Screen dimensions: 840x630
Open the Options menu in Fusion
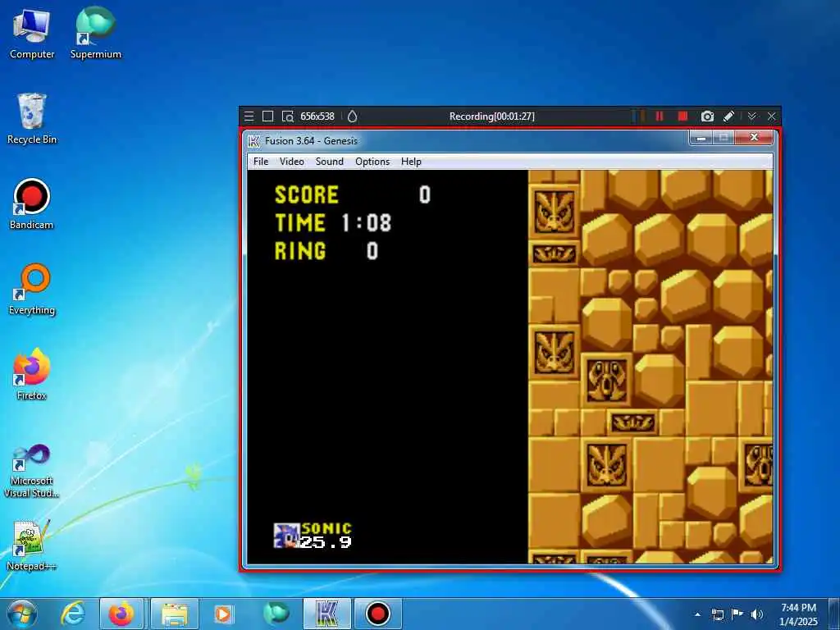[372, 162]
